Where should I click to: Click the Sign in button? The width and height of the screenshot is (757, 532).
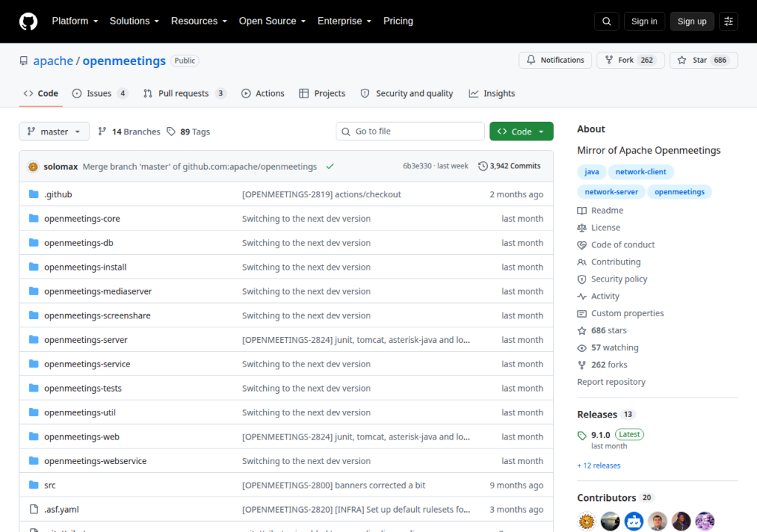[x=644, y=21]
